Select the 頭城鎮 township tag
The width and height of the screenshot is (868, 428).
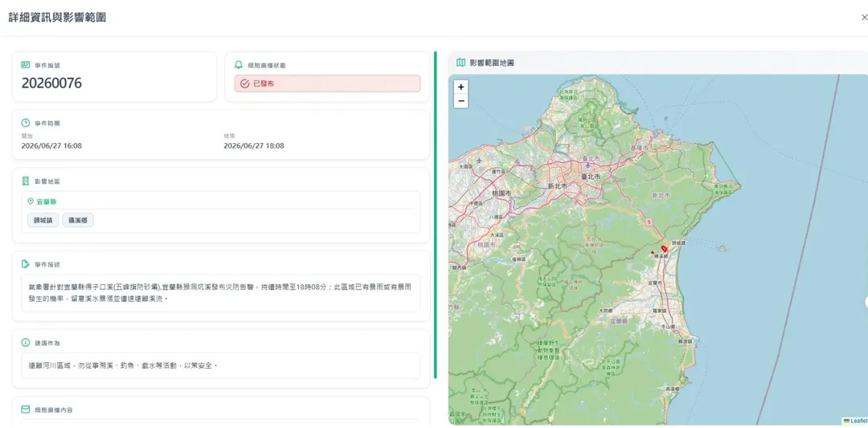[43, 220]
